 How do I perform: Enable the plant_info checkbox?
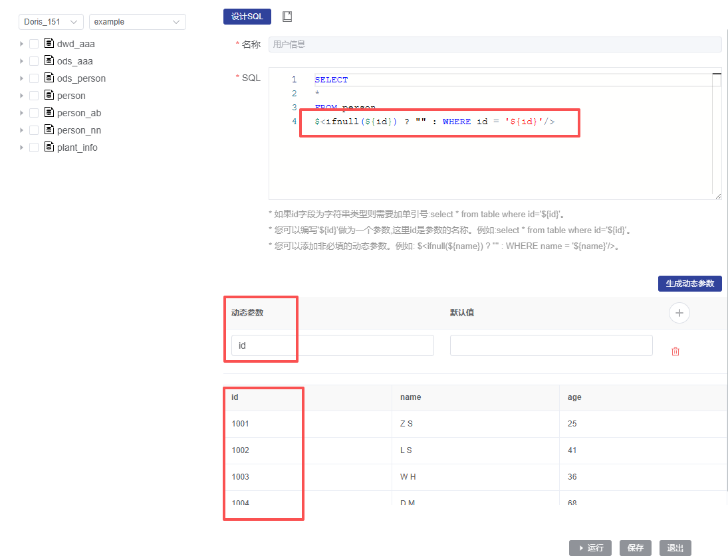34,147
